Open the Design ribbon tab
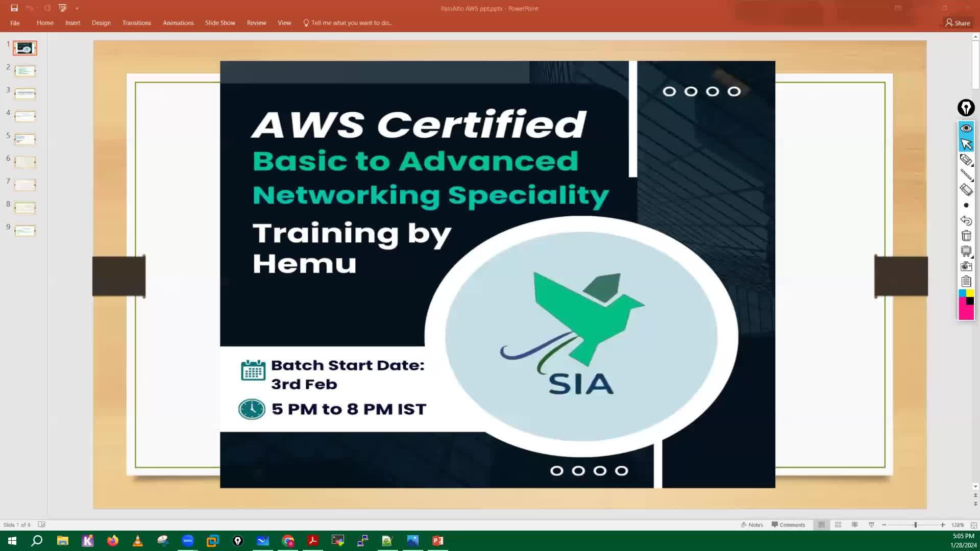 click(x=101, y=23)
